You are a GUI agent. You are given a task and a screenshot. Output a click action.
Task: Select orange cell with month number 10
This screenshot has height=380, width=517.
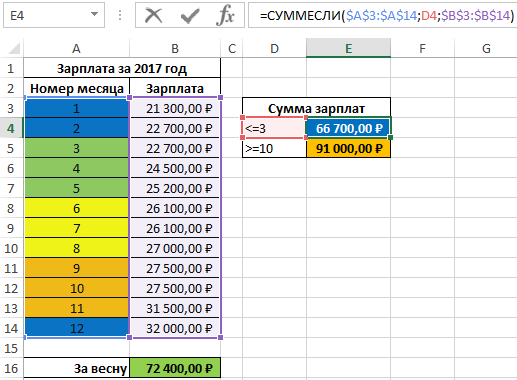click(77, 288)
